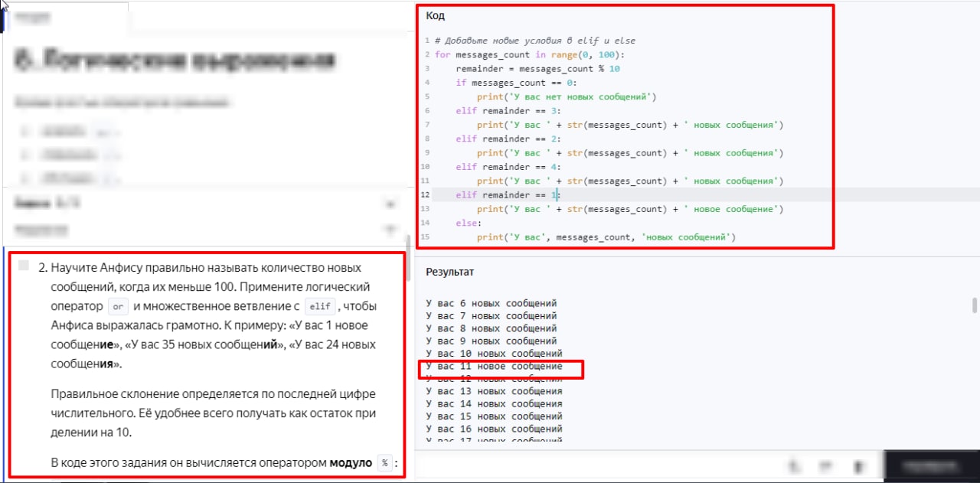
Task: Click the 'else:' line in the code
Action: 469,224
